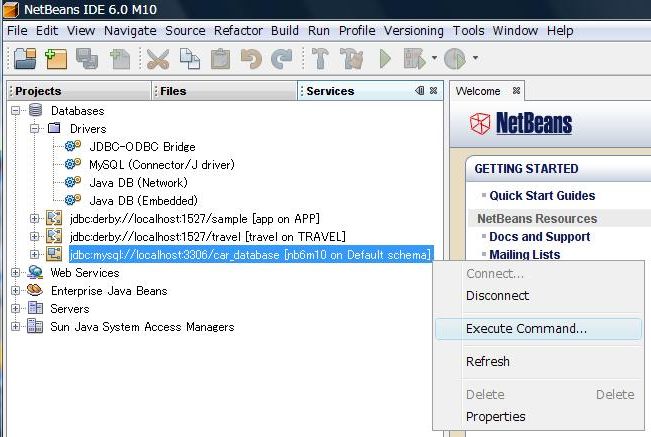Image resolution: width=651 pixels, height=437 pixels.
Task: Collapse the Databases tree node
Action: click(x=17, y=111)
